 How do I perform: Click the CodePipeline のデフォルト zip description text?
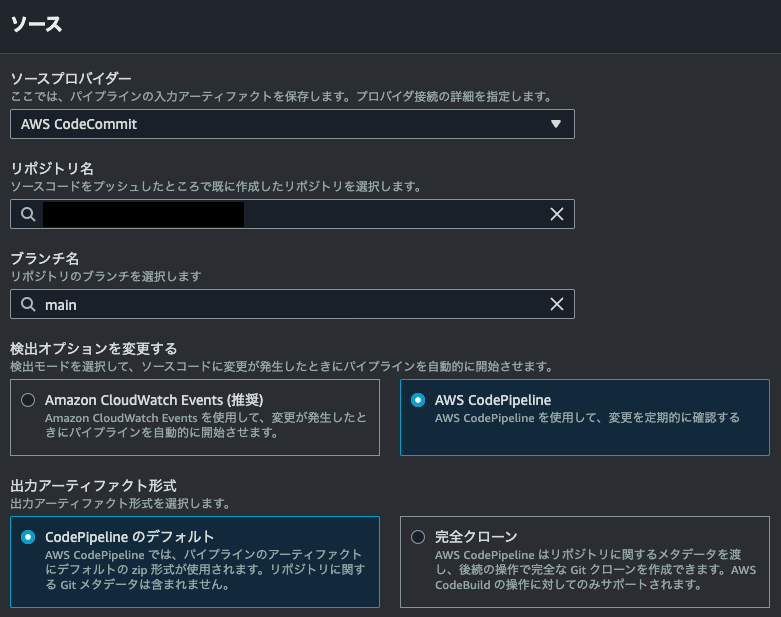pyautogui.click(x=205, y=569)
